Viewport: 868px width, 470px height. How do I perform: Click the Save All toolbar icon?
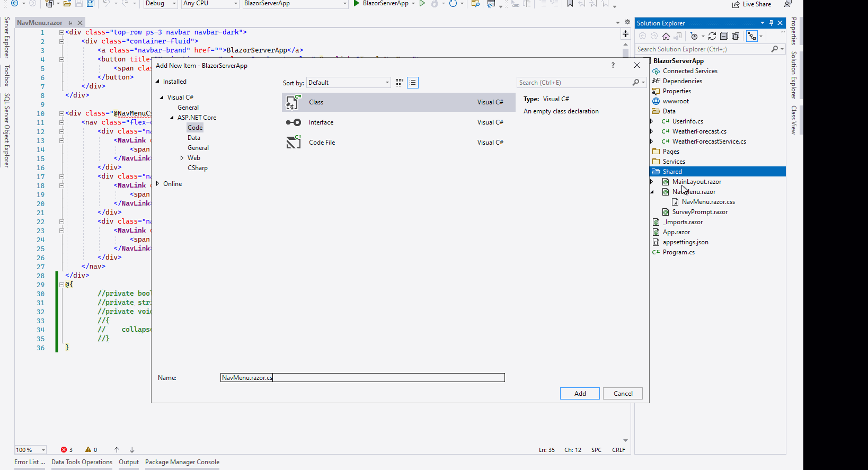click(90, 3)
